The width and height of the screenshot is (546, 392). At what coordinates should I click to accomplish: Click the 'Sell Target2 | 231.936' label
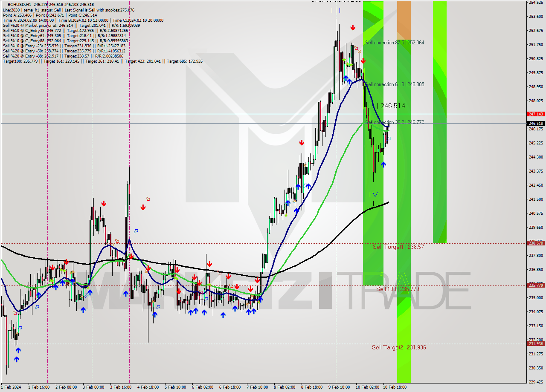pyautogui.click(x=399, y=347)
